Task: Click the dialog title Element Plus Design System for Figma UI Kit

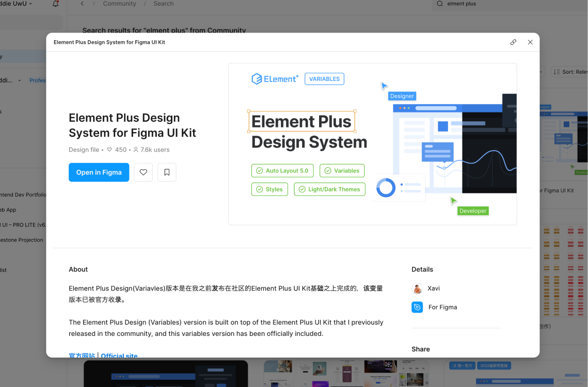Action: (x=109, y=42)
